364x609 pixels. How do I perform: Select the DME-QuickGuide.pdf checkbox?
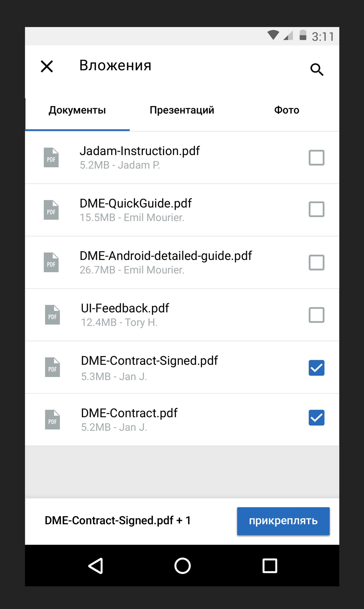[x=316, y=209]
